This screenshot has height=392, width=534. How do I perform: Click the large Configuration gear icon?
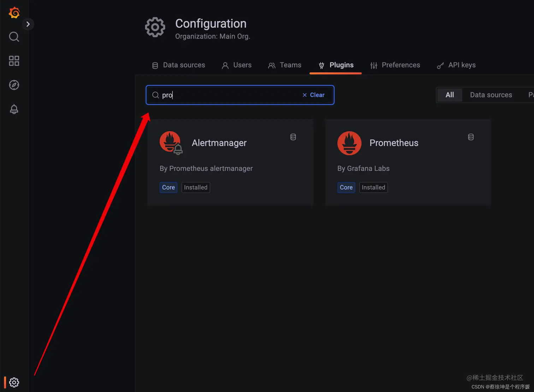[155, 27]
